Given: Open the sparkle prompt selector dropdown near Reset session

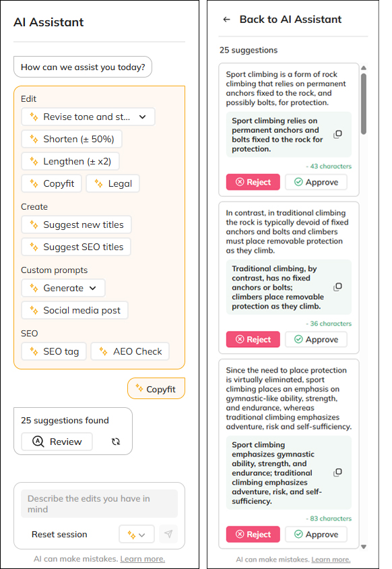Looking at the screenshot, I should pyautogui.click(x=136, y=534).
